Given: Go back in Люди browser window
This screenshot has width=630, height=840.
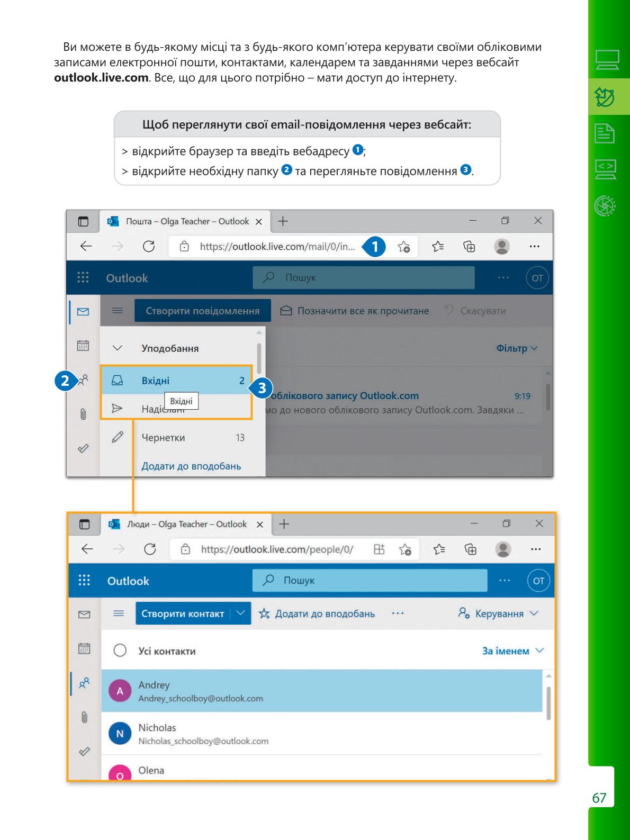Looking at the screenshot, I should (x=87, y=549).
